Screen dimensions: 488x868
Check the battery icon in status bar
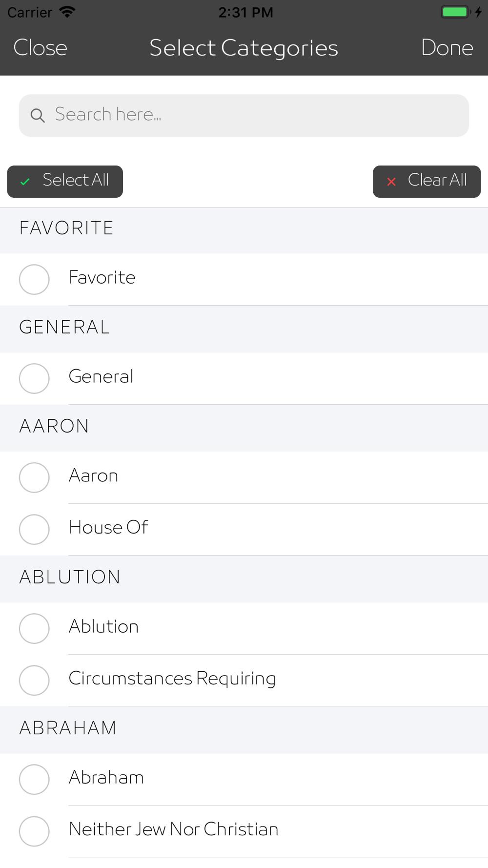pos(455,12)
